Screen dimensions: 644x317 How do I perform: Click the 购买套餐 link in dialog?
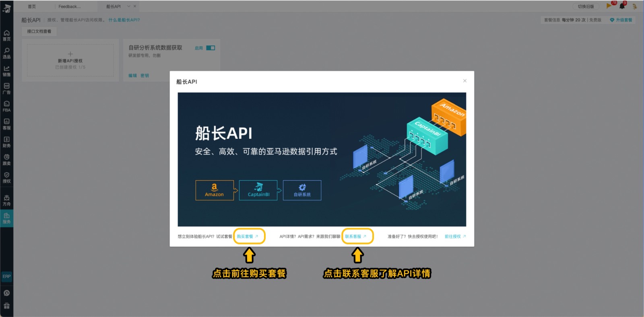point(248,237)
